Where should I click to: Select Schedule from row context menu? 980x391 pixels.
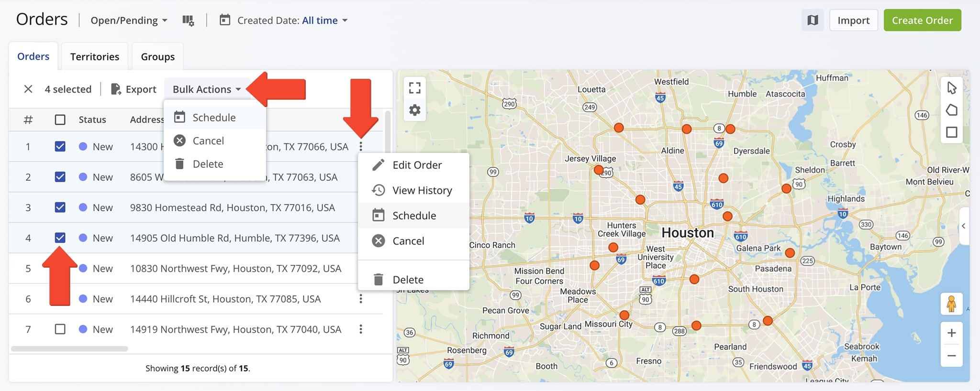point(413,216)
